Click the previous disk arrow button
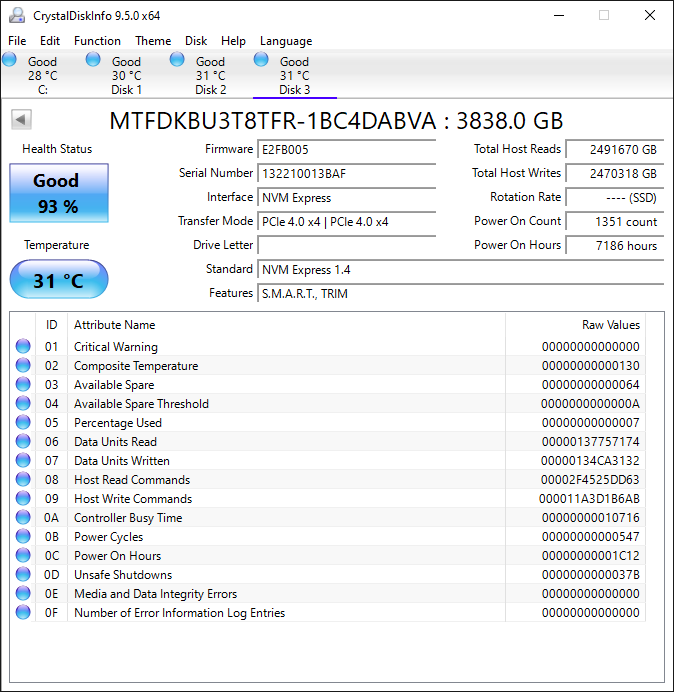The height and width of the screenshot is (692, 674). coord(21,120)
